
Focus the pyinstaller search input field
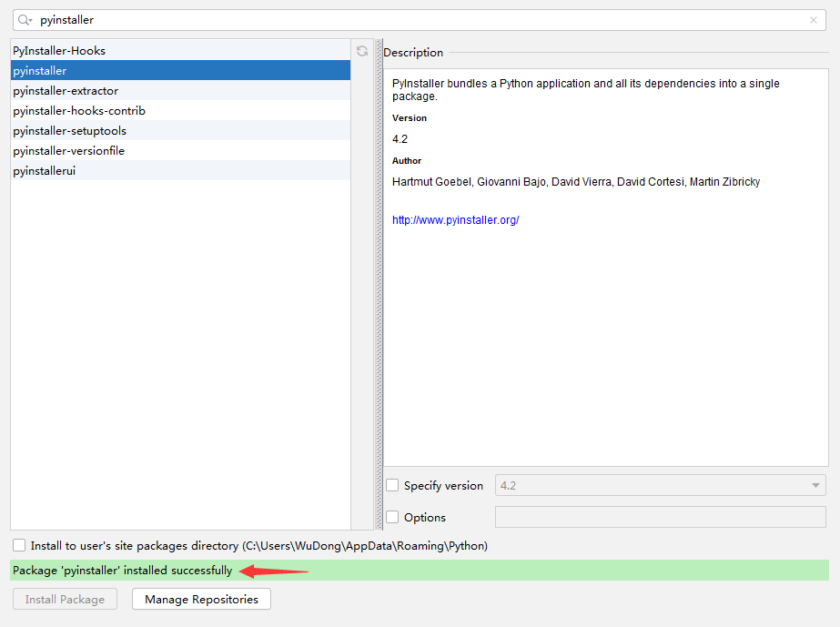click(420, 20)
